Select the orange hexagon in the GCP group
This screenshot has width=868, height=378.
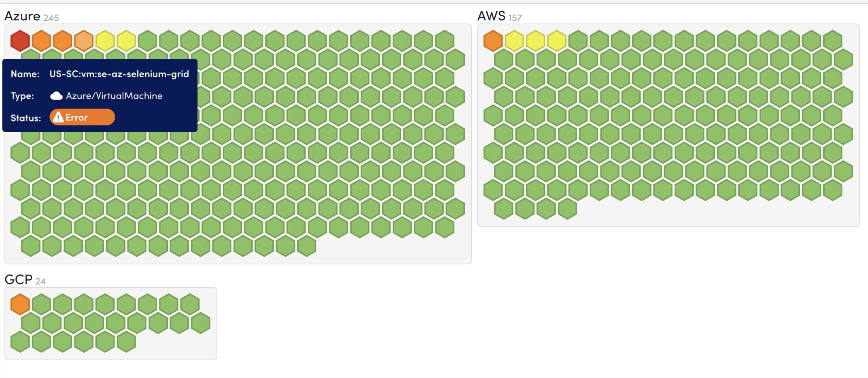click(20, 304)
